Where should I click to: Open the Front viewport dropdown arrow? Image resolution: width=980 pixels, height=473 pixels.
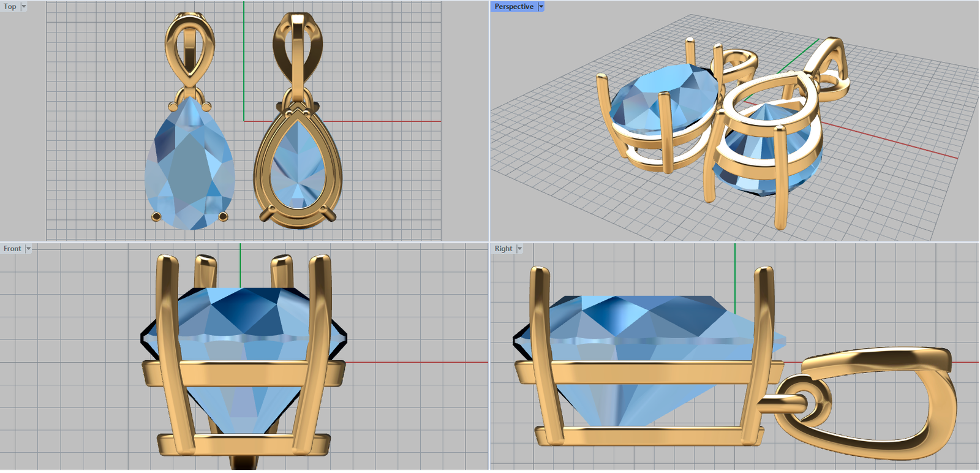pos(28,249)
